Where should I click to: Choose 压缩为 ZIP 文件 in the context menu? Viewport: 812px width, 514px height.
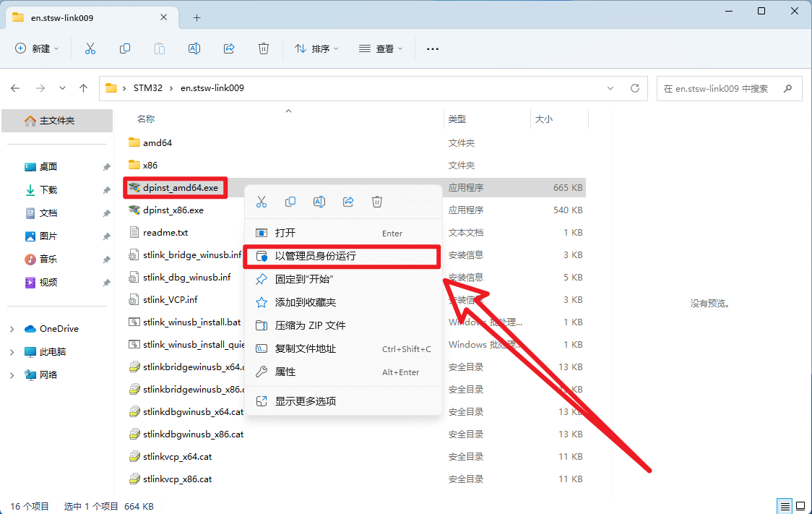pyautogui.click(x=343, y=325)
